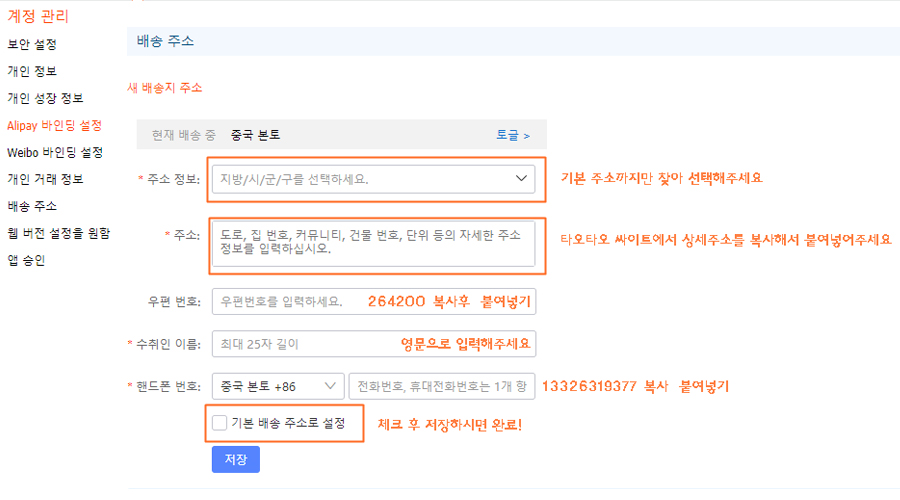The image size is (900, 500).
Task: Click the 수취인 이름 input field
Action: [x=374, y=344]
